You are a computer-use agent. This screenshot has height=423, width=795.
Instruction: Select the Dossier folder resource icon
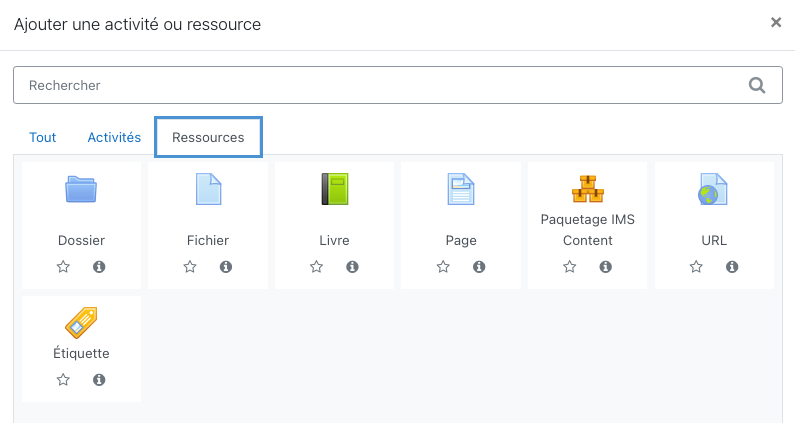[x=81, y=189]
